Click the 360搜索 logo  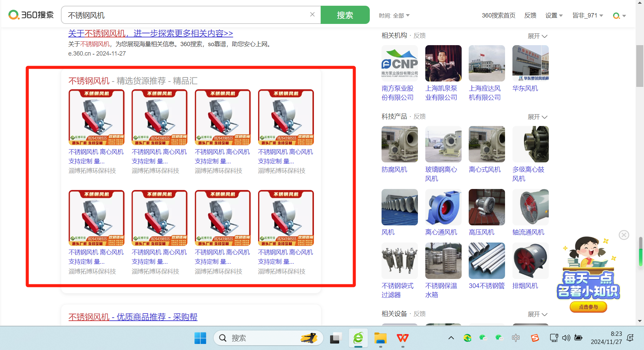point(31,15)
